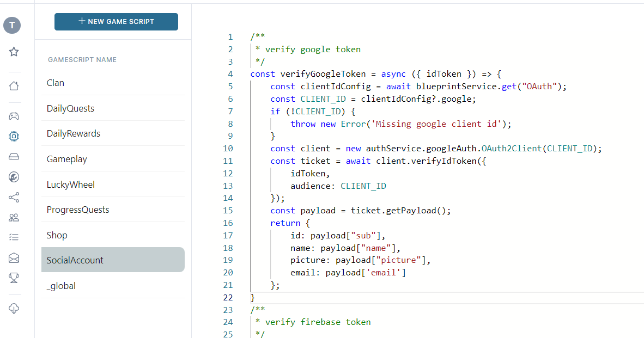The image size is (644, 338).
Task: Open the Clan game script
Action: [113, 83]
